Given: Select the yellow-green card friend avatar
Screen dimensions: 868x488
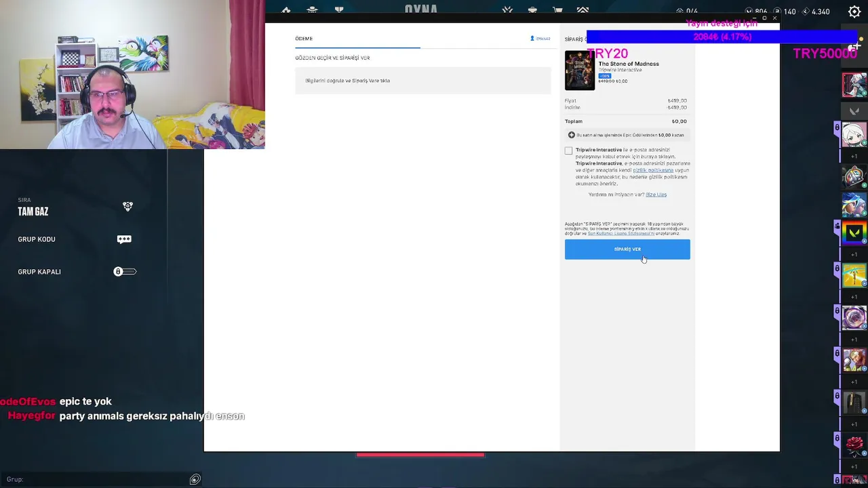Looking at the screenshot, I should pos(854,275).
